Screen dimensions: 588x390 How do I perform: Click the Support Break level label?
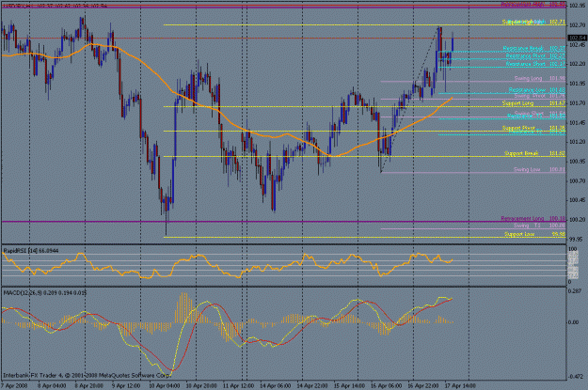(x=534, y=153)
